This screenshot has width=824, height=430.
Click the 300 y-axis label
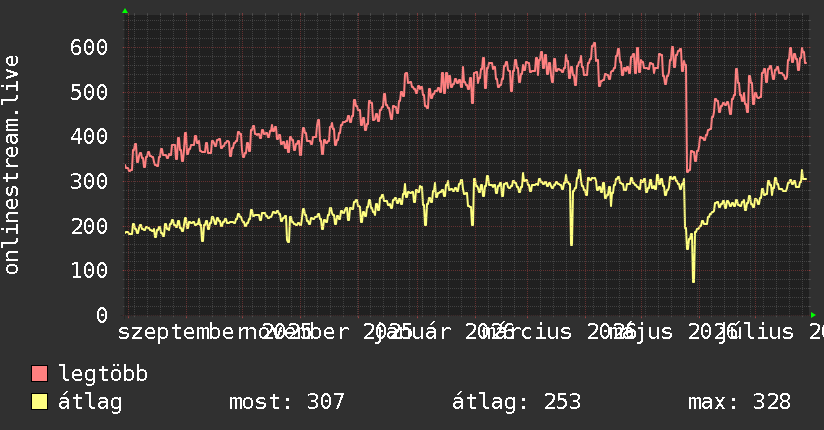[x=89, y=181]
